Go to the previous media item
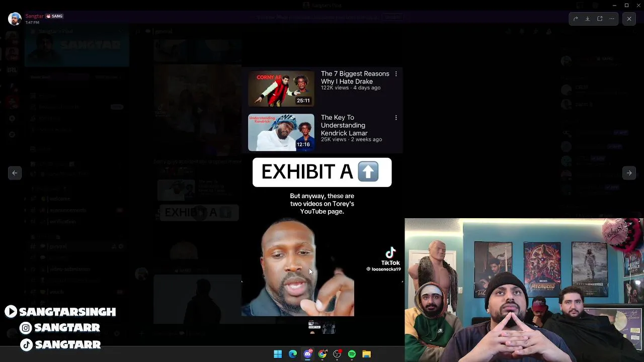This screenshot has height=362, width=644. pos(15,173)
